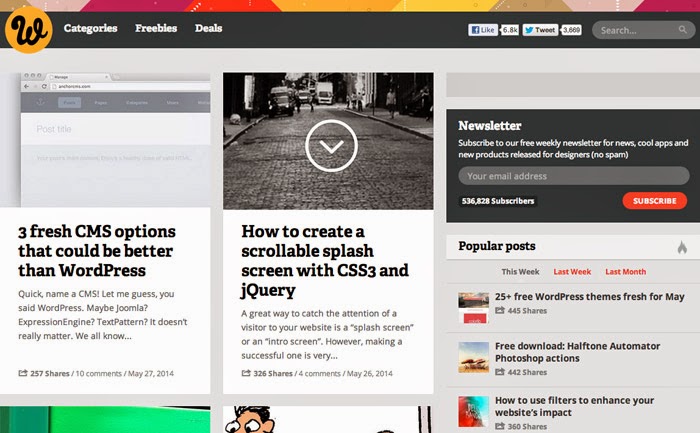Switch to the Last Week tab
This screenshot has width=700, height=433.
click(572, 272)
